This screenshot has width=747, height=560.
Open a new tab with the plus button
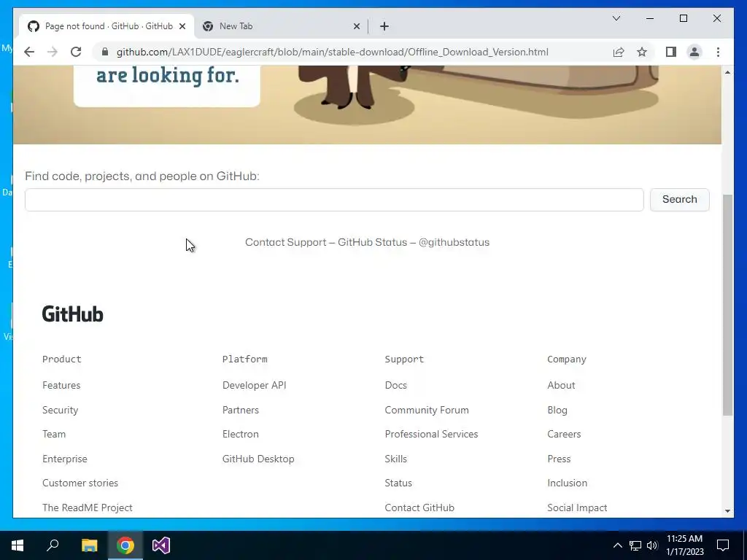tap(384, 26)
